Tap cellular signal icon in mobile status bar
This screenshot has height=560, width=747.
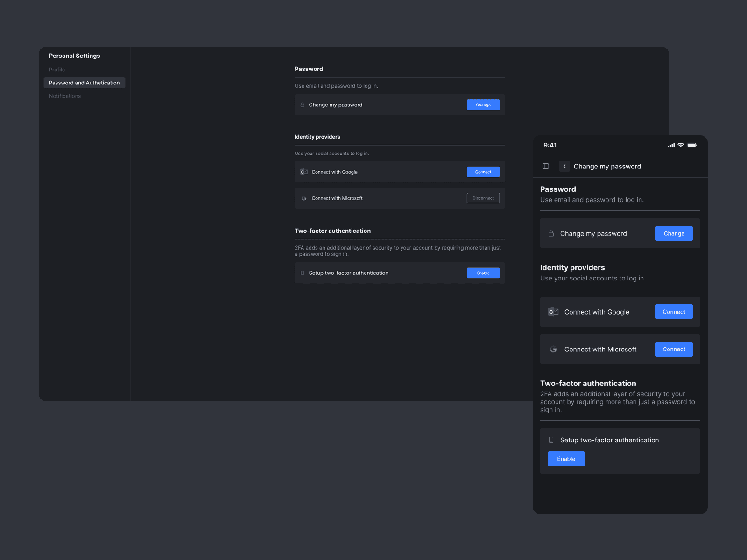[x=671, y=145]
